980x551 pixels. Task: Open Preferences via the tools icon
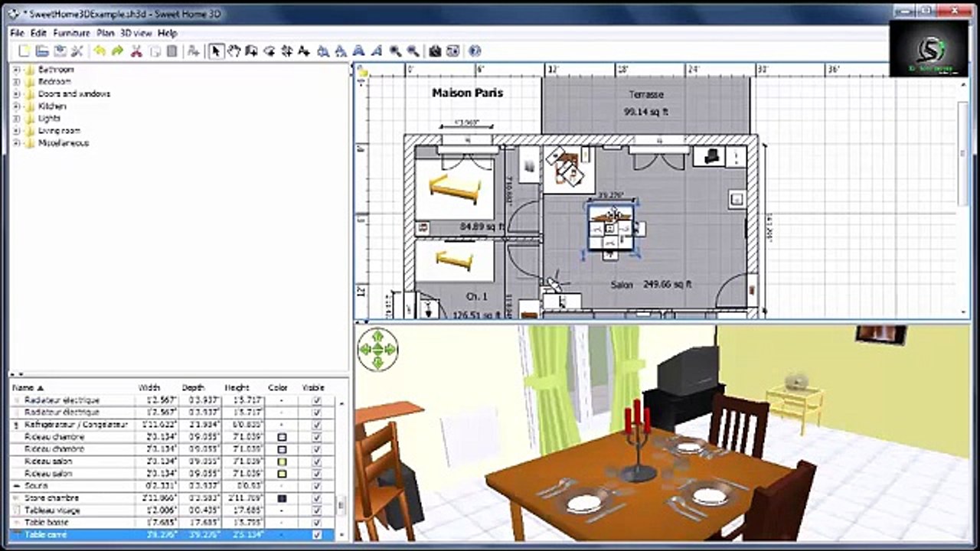(x=77, y=51)
